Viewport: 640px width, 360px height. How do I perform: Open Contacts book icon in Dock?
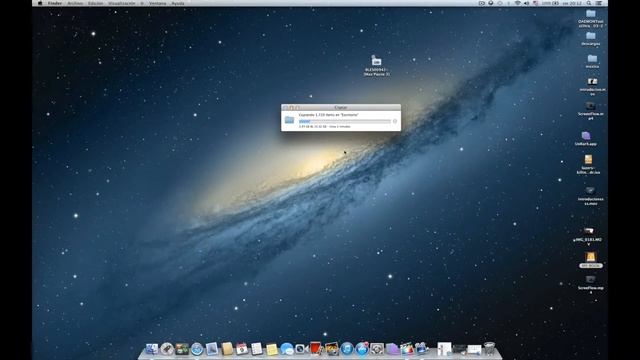click(227, 349)
